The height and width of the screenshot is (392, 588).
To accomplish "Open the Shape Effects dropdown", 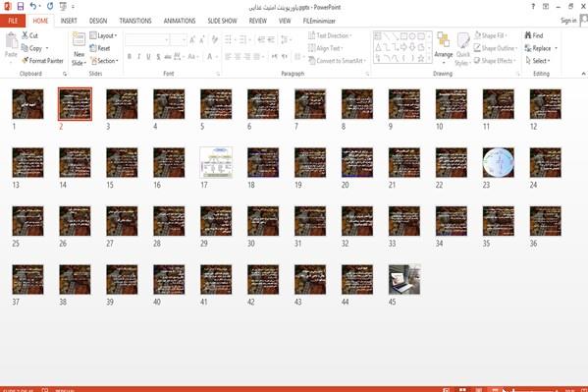I will coord(495,61).
